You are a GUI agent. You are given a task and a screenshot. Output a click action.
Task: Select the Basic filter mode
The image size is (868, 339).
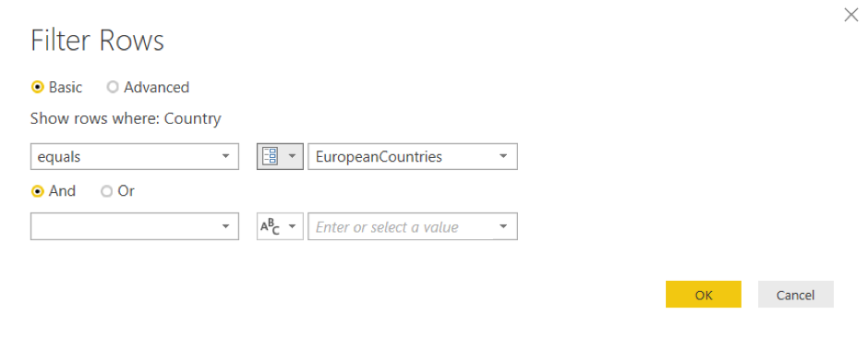click(x=56, y=87)
